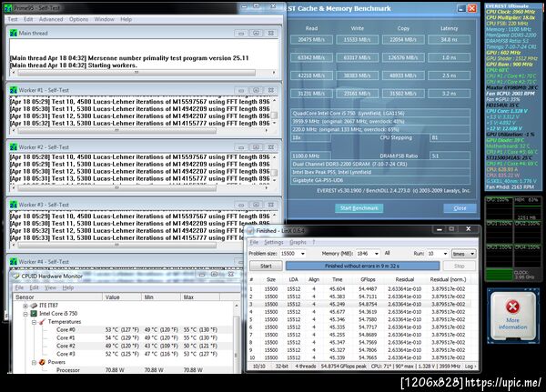Click Close button in EVEREST benchmark

[x=460, y=208]
